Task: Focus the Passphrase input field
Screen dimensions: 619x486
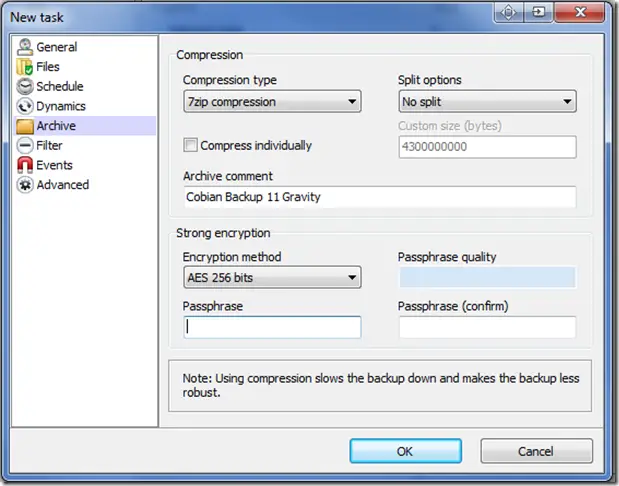Action: 272,327
